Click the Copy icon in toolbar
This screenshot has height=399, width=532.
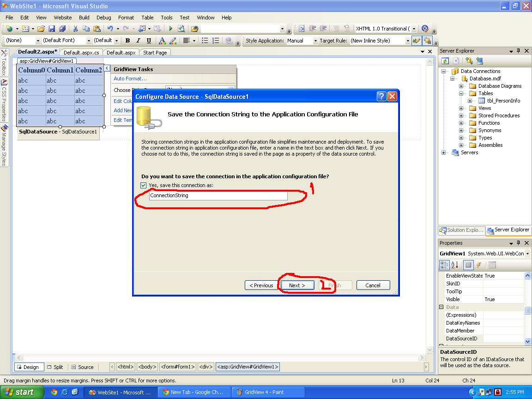coord(86,29)
